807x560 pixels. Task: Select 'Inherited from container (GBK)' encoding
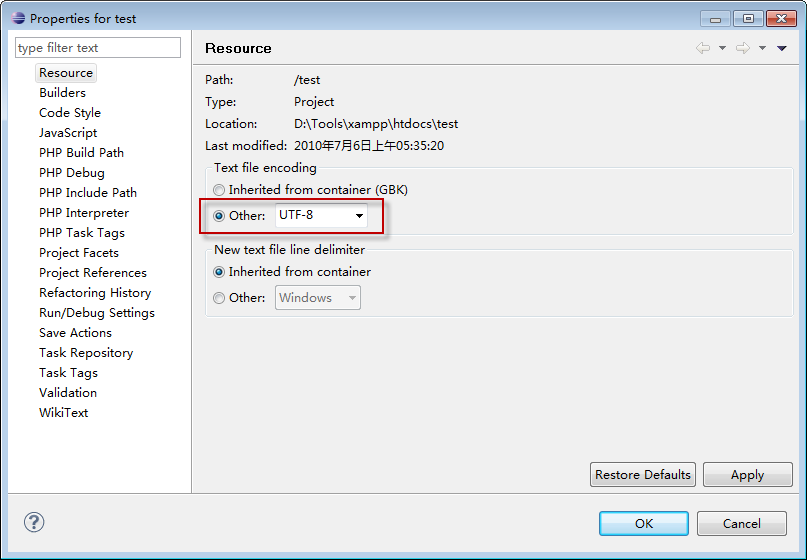coord(219,190)
